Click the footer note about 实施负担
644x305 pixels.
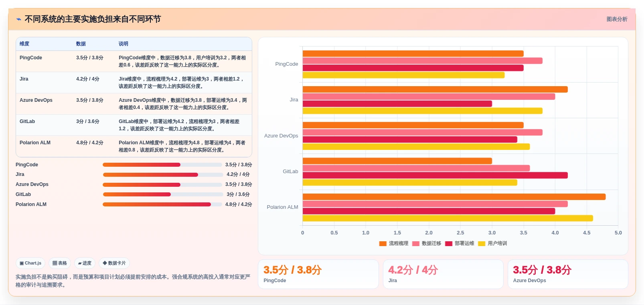133,281
